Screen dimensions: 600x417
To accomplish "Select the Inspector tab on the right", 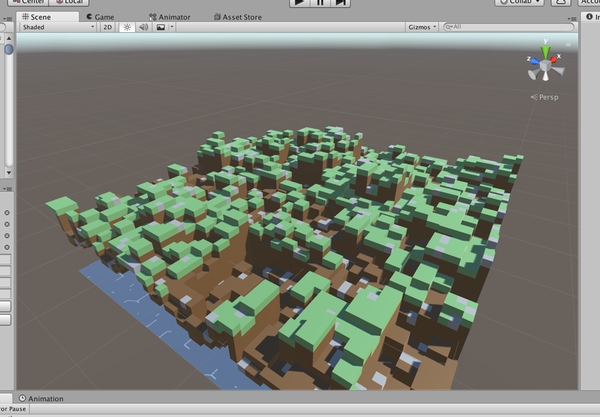I will [x=591, y=17].
